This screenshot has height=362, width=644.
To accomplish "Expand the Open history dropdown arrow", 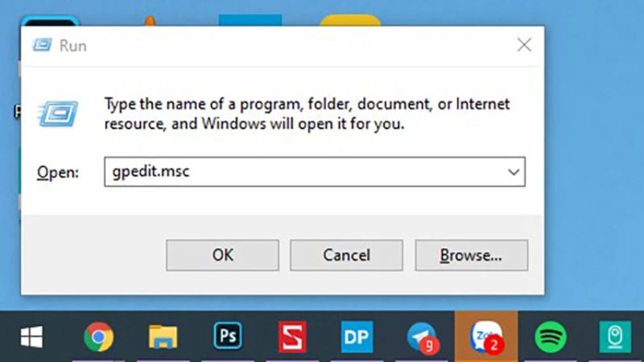I will [513, 172].
